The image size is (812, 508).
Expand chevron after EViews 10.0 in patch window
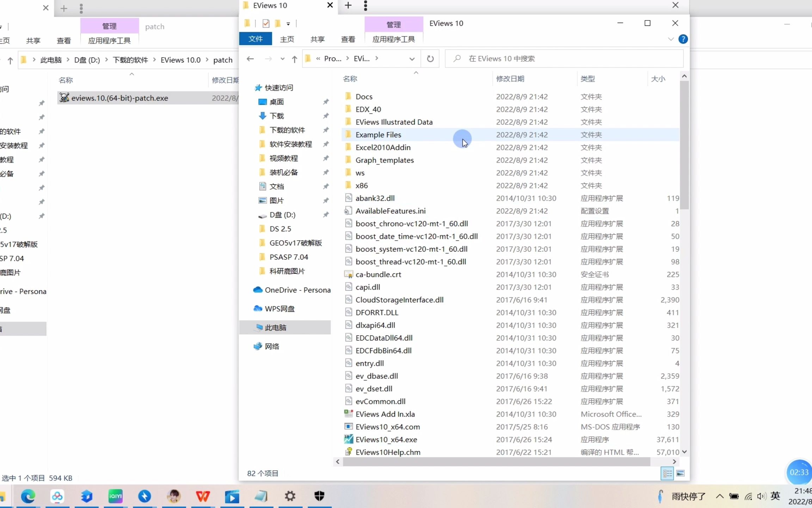pos(207,60)
